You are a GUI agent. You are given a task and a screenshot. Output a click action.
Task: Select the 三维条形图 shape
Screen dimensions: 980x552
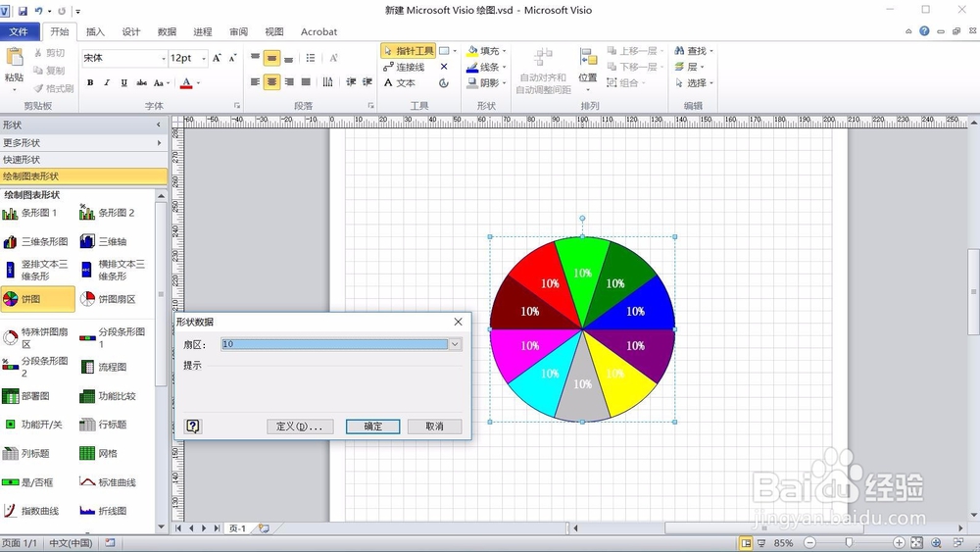(x=35, y=241)
